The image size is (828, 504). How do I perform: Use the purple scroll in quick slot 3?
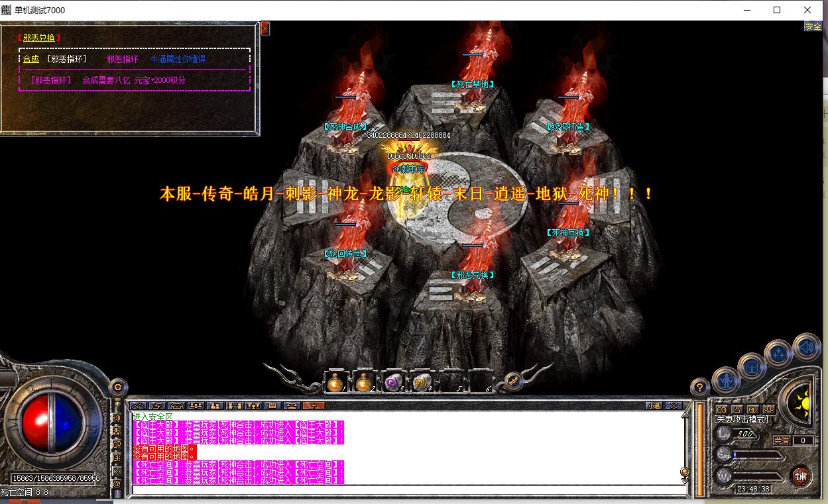click(x=393, y=382)
